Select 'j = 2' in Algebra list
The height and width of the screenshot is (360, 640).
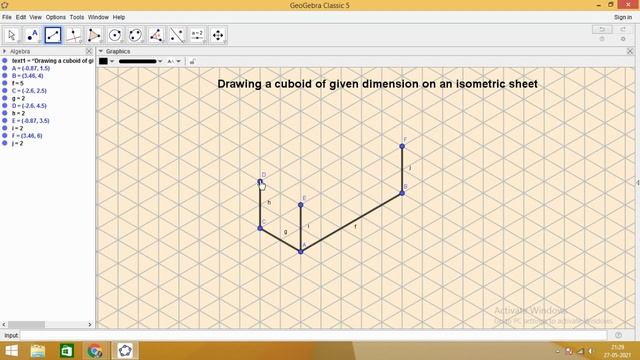[x=18, y=143]
